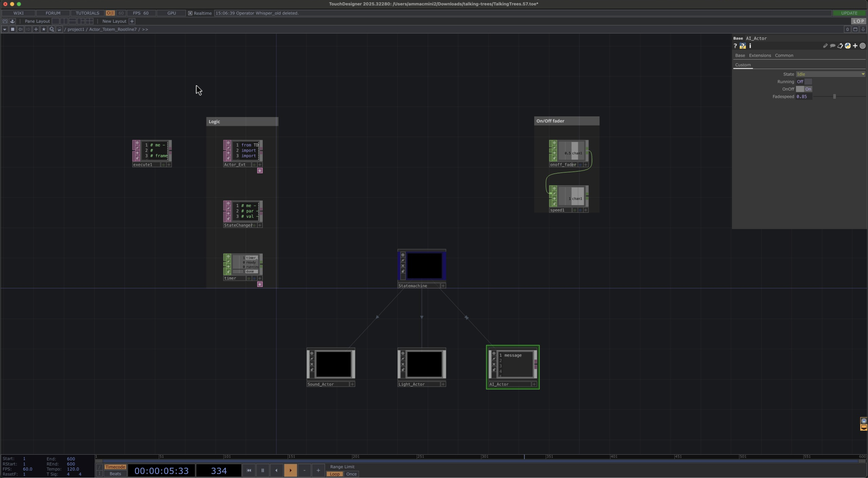Toggle the Running Off switch
The image size is (868, 478).
804,82
